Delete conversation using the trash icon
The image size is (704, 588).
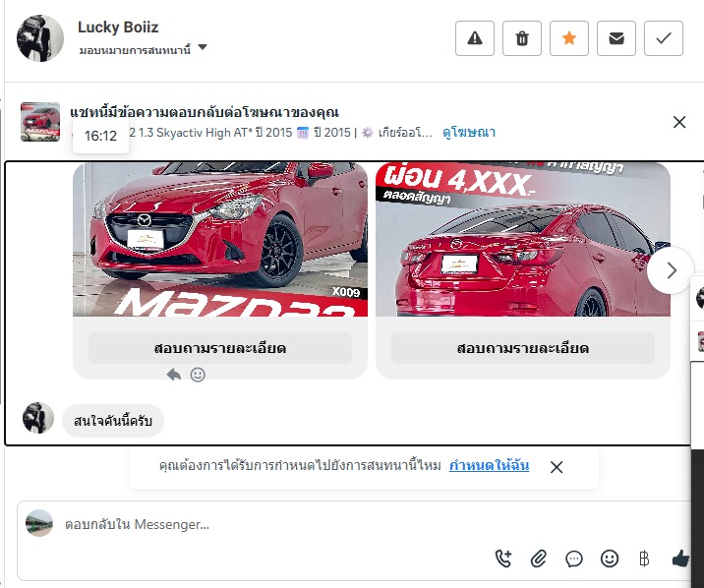click(522, 38)
